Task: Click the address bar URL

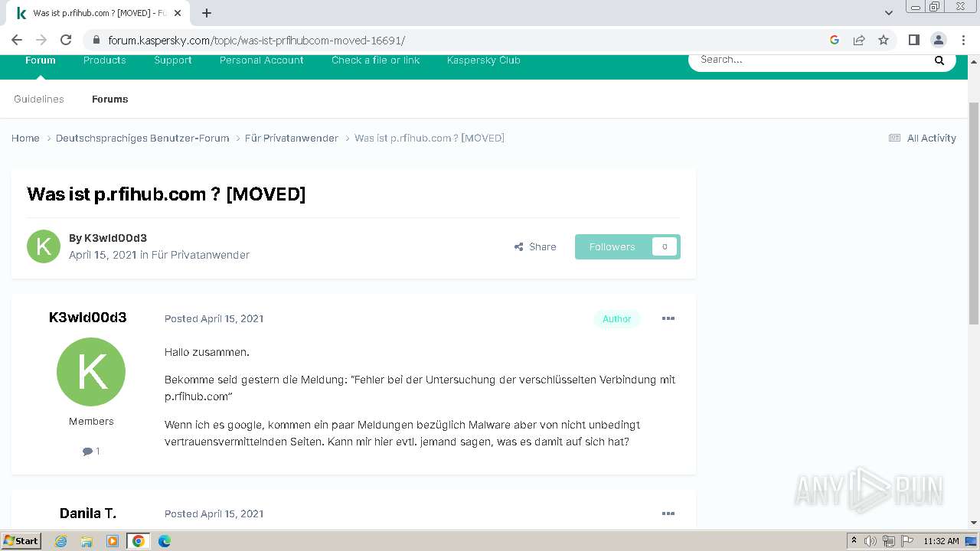Action: point(256,41)
